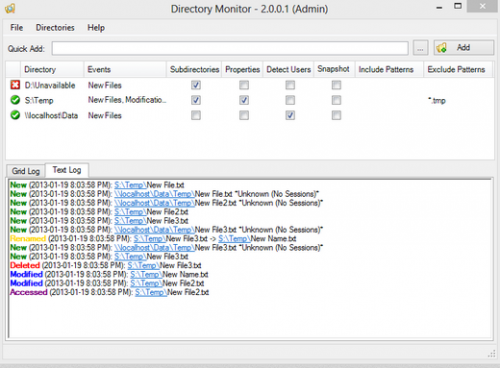Click the Directory Monitor app icon in title bar
Screen dimensions: 500x368
coord(10,8)
